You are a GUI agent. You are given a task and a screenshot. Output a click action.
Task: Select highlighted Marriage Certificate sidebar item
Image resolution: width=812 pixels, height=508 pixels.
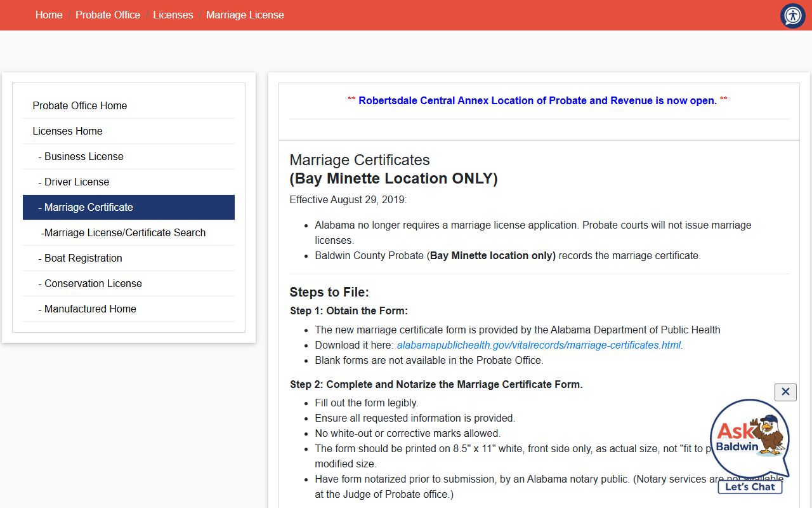tap(129, 207)
